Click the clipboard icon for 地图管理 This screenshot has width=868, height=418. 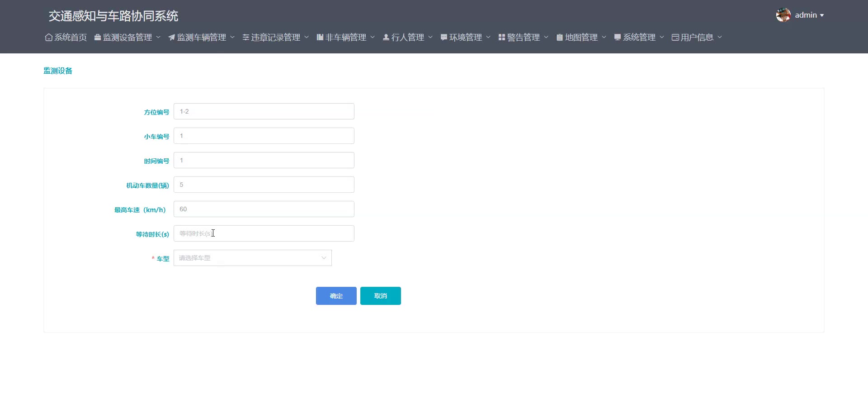(x=560, y=38)
